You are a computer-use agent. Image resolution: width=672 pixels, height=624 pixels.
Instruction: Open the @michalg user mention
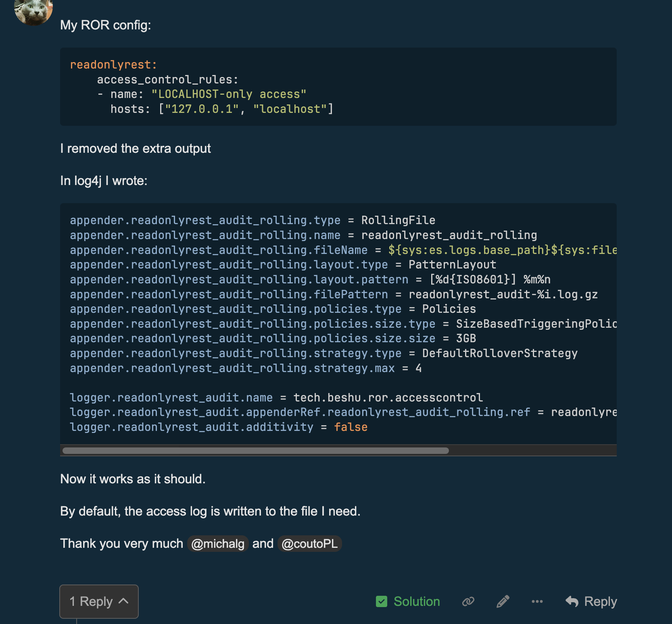pos(217,544)
